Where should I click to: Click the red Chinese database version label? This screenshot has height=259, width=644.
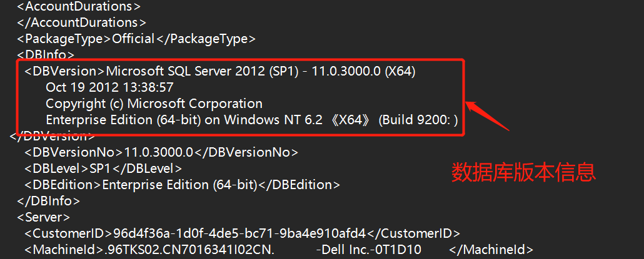pos(524,172)
